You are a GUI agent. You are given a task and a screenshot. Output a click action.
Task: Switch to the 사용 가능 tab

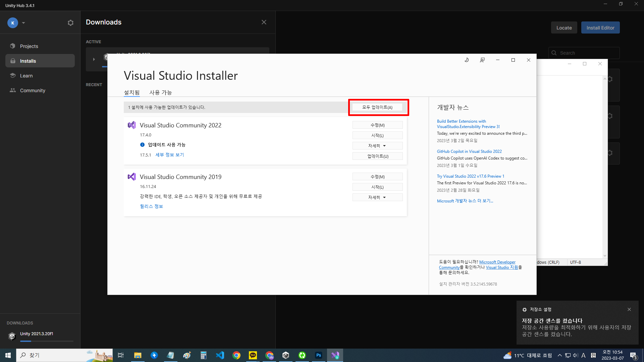click(x=161, y=93)
